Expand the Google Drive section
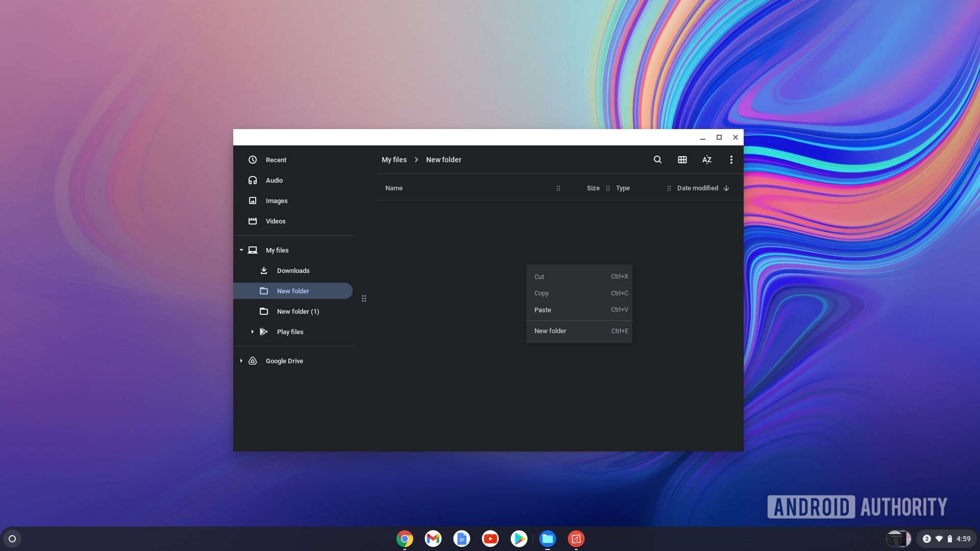Screen dimensions: 980x551 click(241, 361)
